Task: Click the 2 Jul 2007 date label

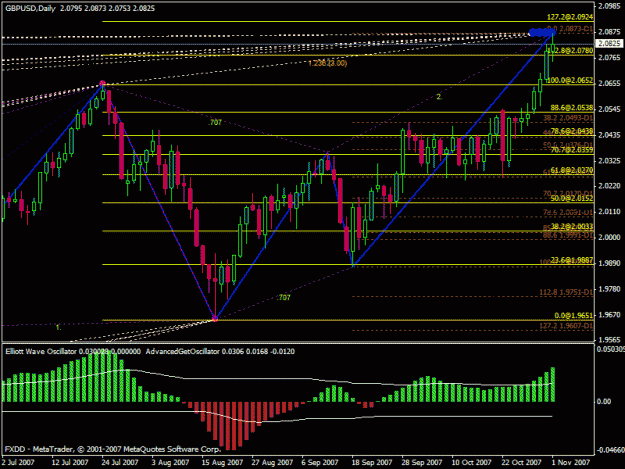Action: pyautogui.click(x=18, y=463)
